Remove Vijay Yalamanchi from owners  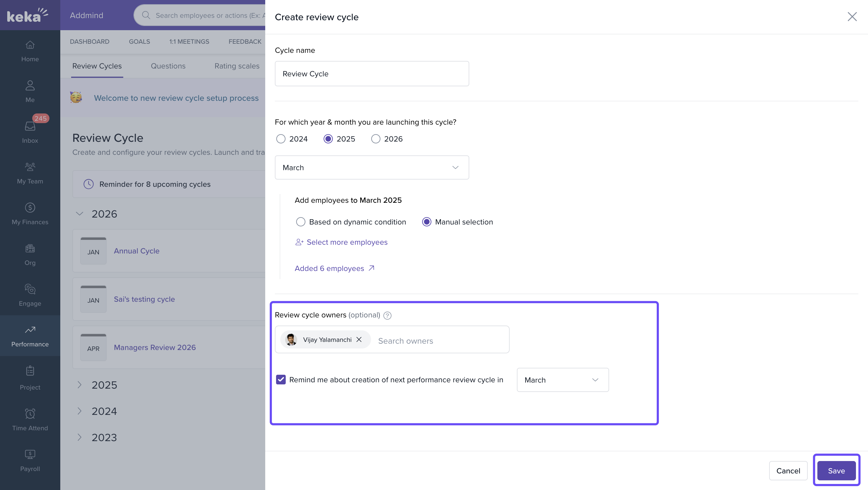(359, 340)
